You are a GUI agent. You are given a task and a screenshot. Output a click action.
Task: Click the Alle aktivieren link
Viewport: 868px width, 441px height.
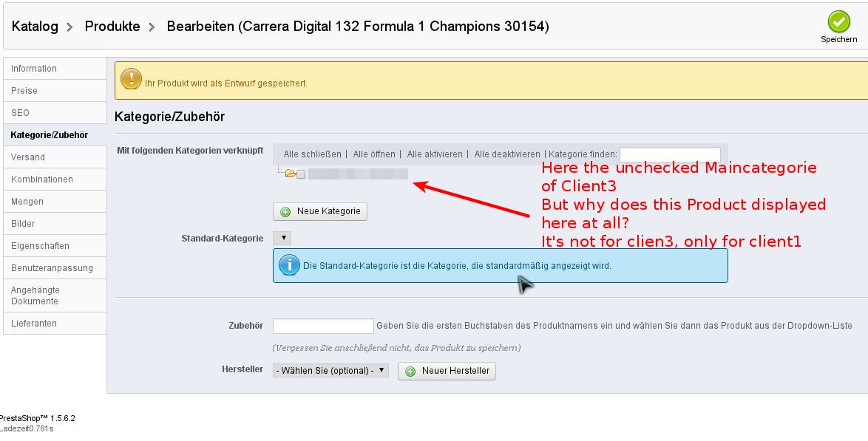click(435, 154)
